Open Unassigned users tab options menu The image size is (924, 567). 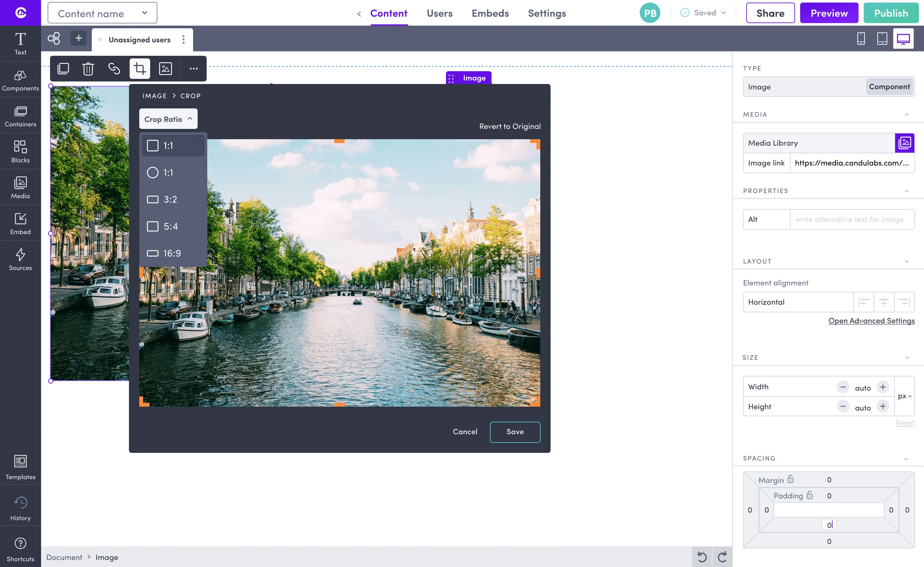point(184,40)
